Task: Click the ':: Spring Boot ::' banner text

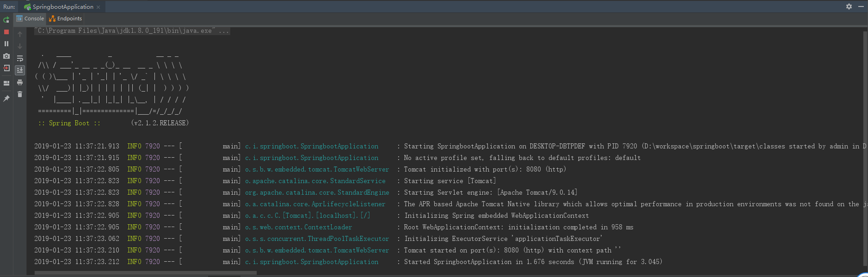Action: pyautogui.click(x=69, y=123)
